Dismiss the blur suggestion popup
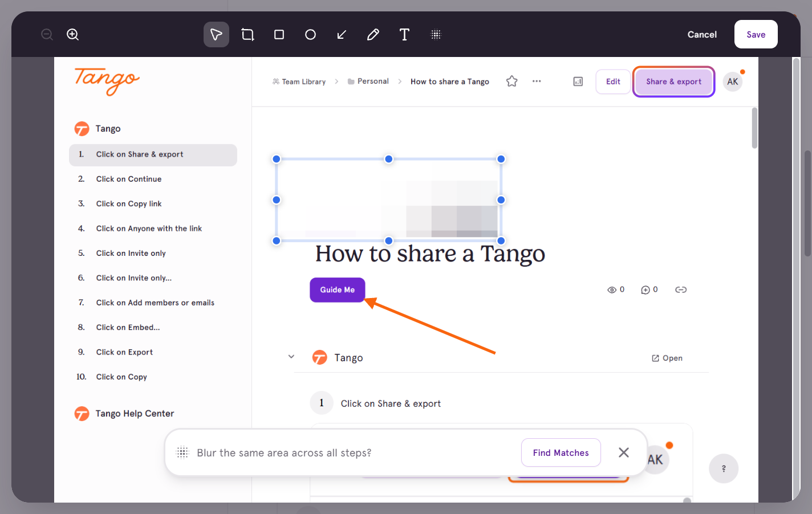This screenshot has width=812, height=514. click(624, 452)
